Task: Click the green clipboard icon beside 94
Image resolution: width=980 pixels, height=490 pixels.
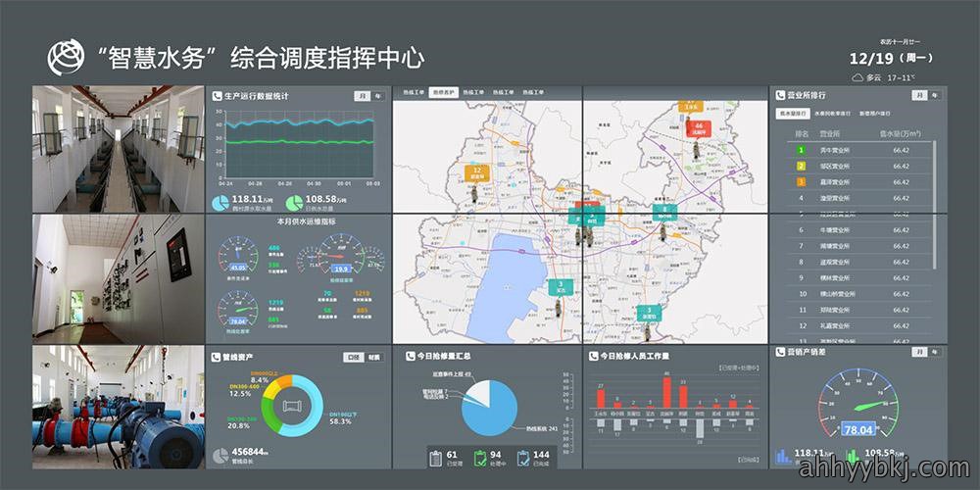Action: (480, 458)
